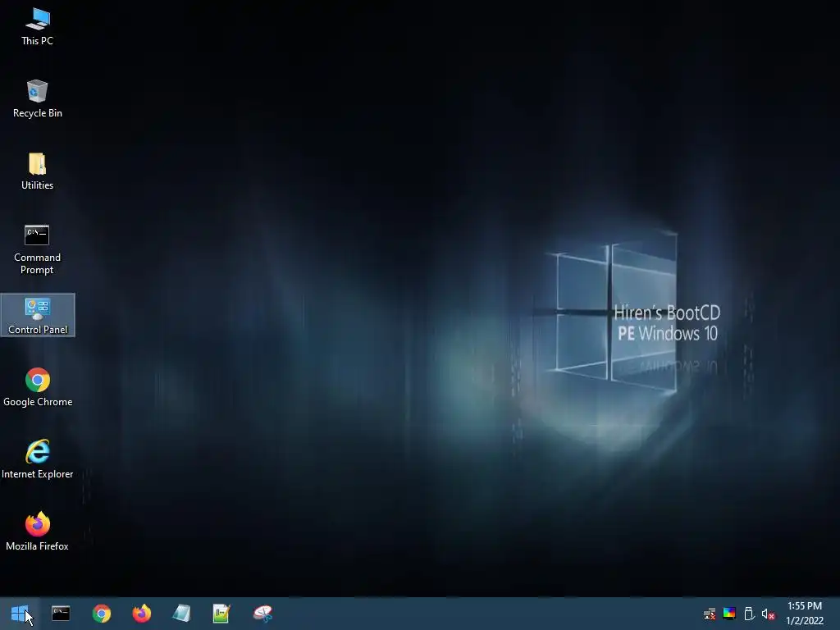The height and width of the screenshot is (630, 840).
Task: Select the Mozilla Firefox desktop shortcut
Action: (x=38, y=532)
